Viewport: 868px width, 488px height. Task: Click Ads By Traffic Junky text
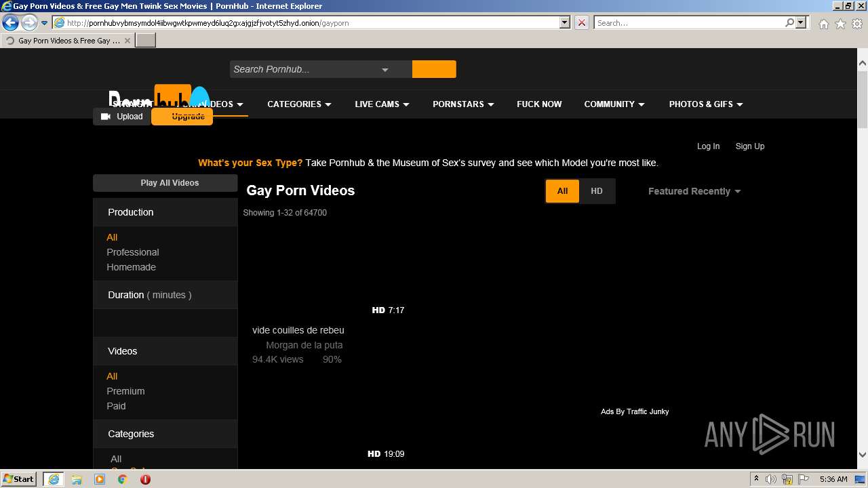[635, 411]
